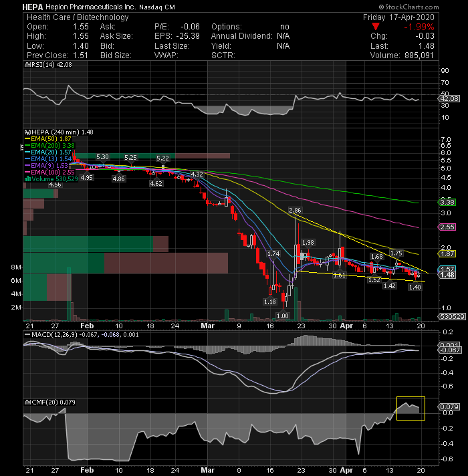Click the 4.86 price label

(118, 179)
